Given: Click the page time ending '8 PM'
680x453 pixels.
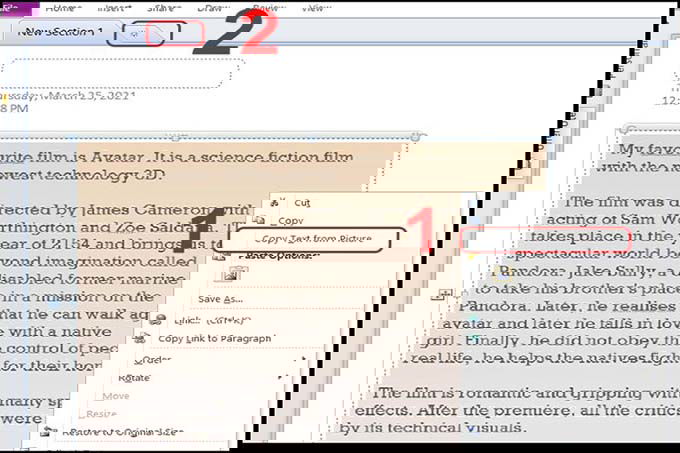Looking at the screenshot, I should pos(14,108).
